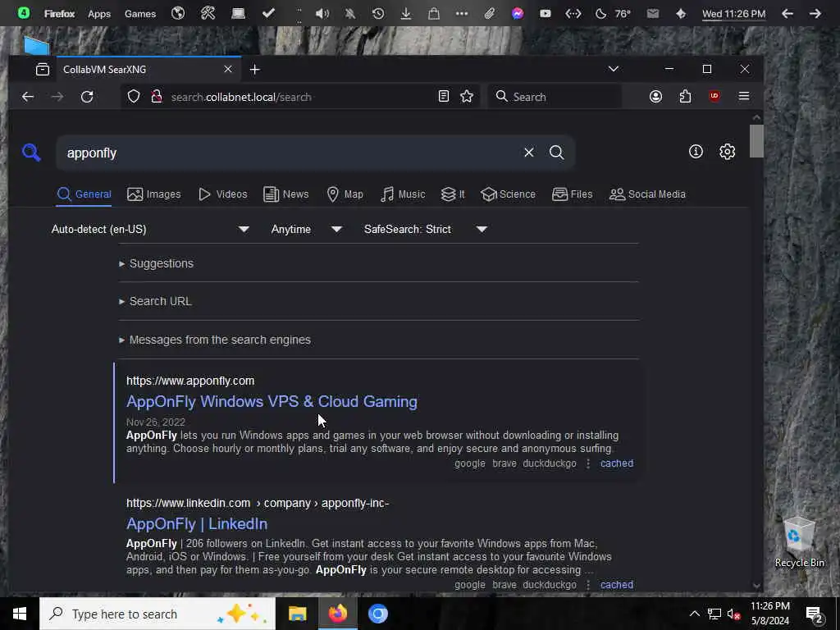Viewport: 840px width, 630px height.
Task: Open the AppOnFly | LinkedIn result
Action: (197, 523)
